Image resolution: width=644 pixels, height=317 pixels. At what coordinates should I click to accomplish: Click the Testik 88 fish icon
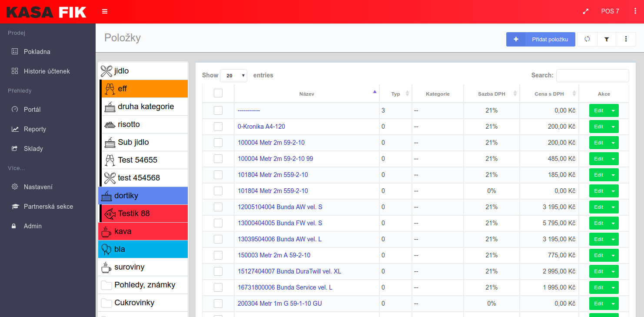[x=110, y=214]
